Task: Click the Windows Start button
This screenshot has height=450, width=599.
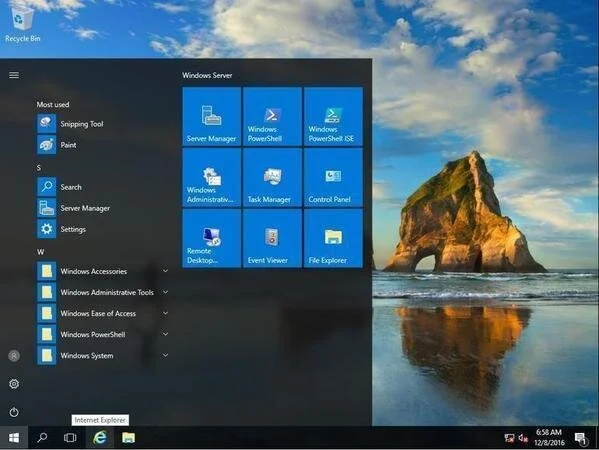Action: 14,437
